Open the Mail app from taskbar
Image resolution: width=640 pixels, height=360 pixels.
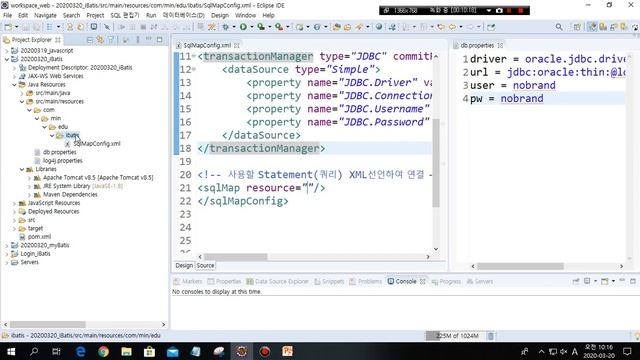(172, 351)
